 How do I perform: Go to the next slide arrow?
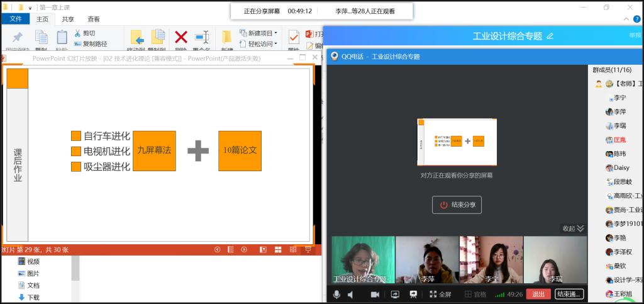[244, 249]
